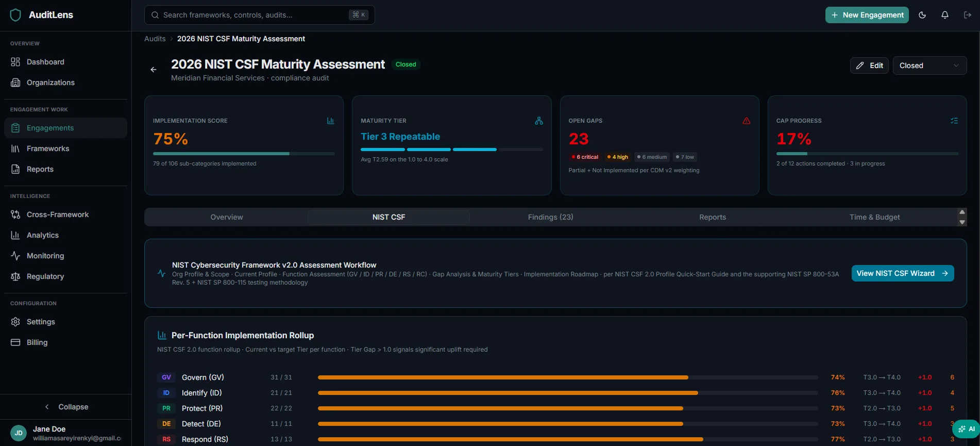
Task: Click the workflow pulse icon
Action: click(x=161, y=273)
